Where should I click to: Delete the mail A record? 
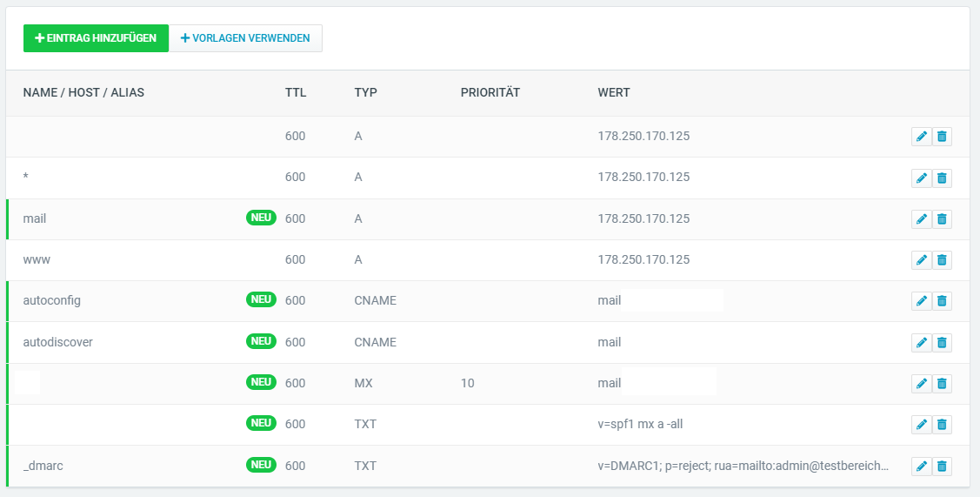942,219
